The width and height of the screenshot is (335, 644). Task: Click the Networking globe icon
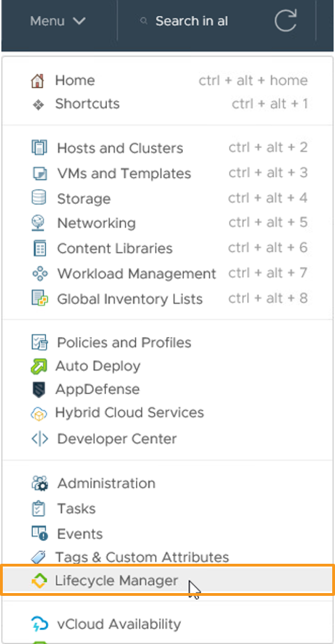(38, 223)
